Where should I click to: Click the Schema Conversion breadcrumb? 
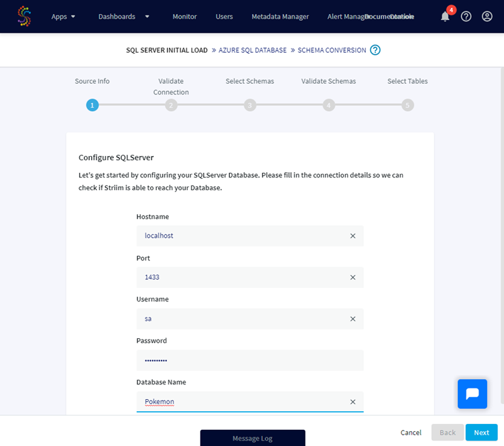pos(332,50)
